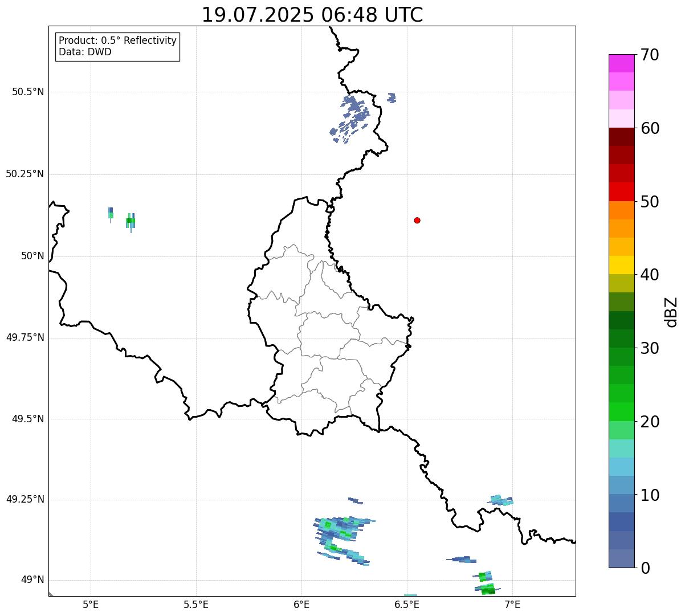
Task: Click the 49.5°N latitude label
Action: 28,419
